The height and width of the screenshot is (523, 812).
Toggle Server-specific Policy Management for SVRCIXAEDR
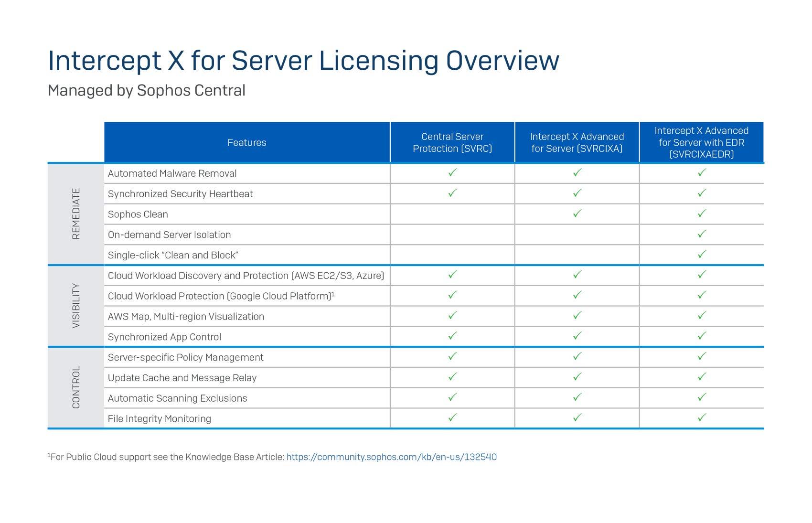coord(701,357)
